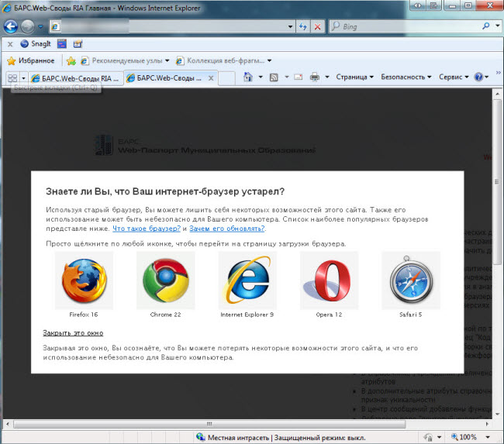Viewport: 504px width, 444px height.
Task: Open the Зачем его обновлять? link
Action: click(227, 229)
